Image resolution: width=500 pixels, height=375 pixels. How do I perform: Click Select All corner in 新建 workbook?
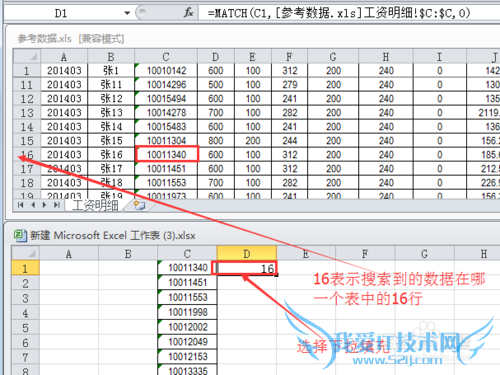coord(25,254)
